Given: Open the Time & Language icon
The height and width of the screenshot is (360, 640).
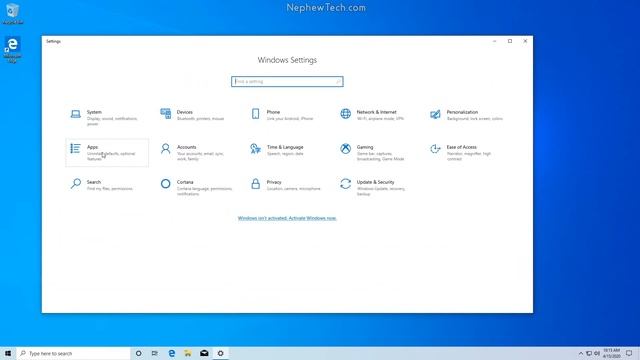Looking at the screenshot, I should (x=256, y=149).
